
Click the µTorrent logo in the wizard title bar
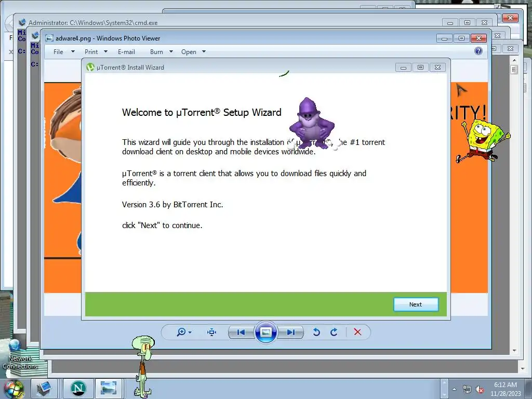[x=90, y=67]
